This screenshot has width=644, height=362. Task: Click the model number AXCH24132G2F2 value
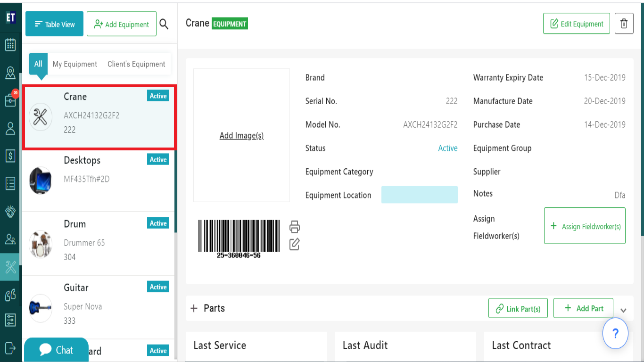point(430,124)
